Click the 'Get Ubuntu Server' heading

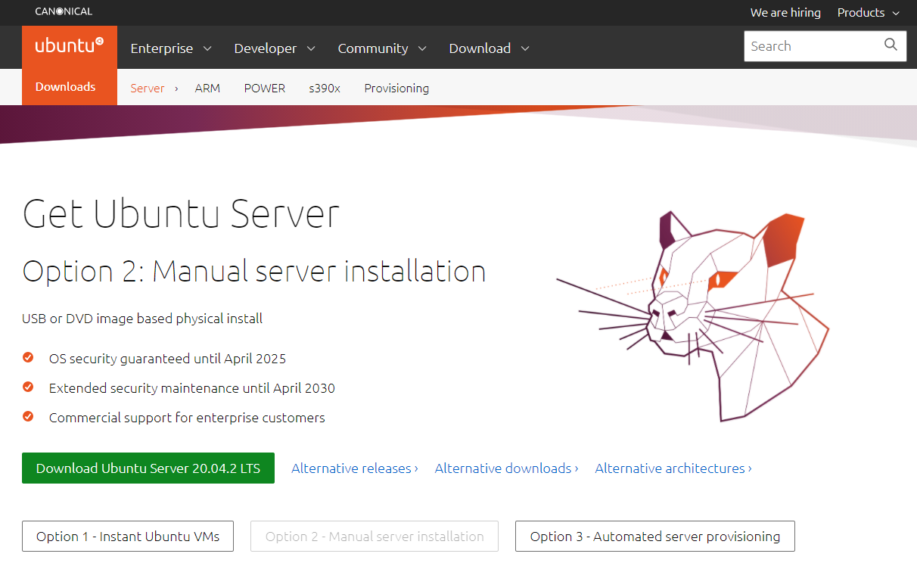pyautogui.click(x=181, y=214)
